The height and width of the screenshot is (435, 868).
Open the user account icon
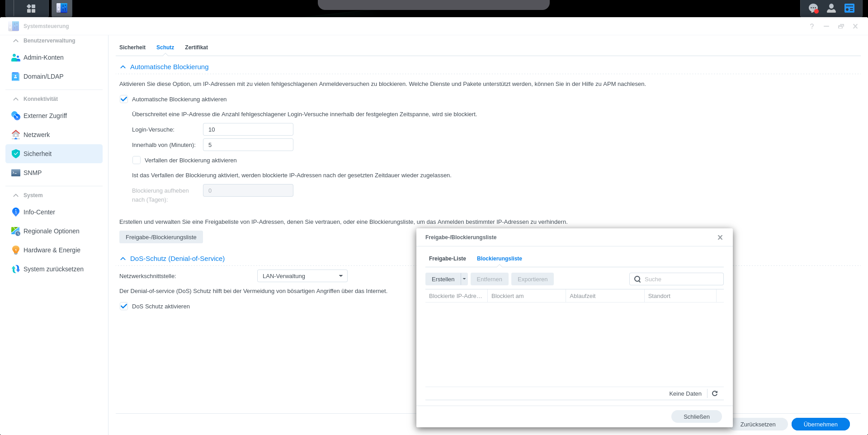pyautogui.click(x=831, y=8)
